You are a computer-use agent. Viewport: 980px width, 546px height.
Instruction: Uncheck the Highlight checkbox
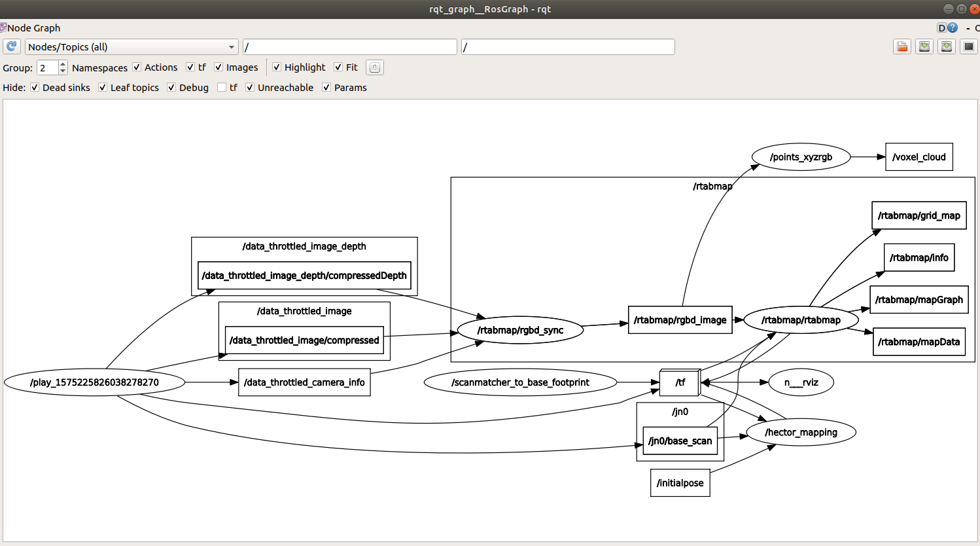(277, 67)
